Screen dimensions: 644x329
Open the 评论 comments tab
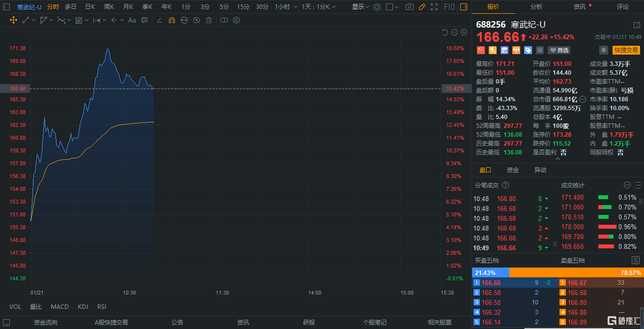click(x=622, y=7)
